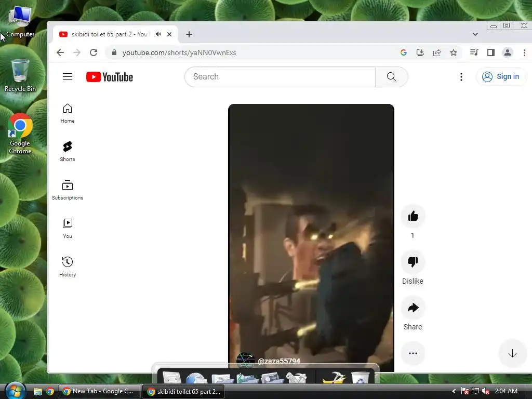
Task: Open a new Chrome tab
Action: tap(189, 34)
